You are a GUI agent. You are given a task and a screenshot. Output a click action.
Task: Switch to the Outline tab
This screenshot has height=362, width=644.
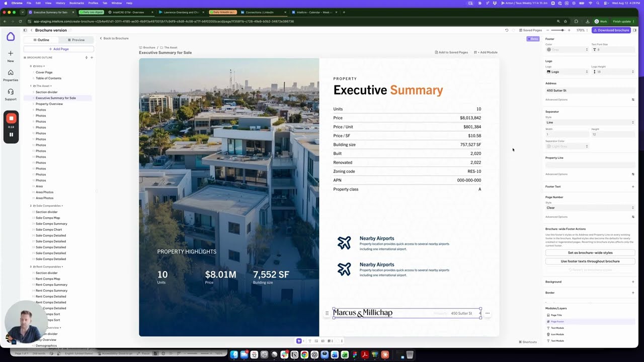[x=41, y=40]
